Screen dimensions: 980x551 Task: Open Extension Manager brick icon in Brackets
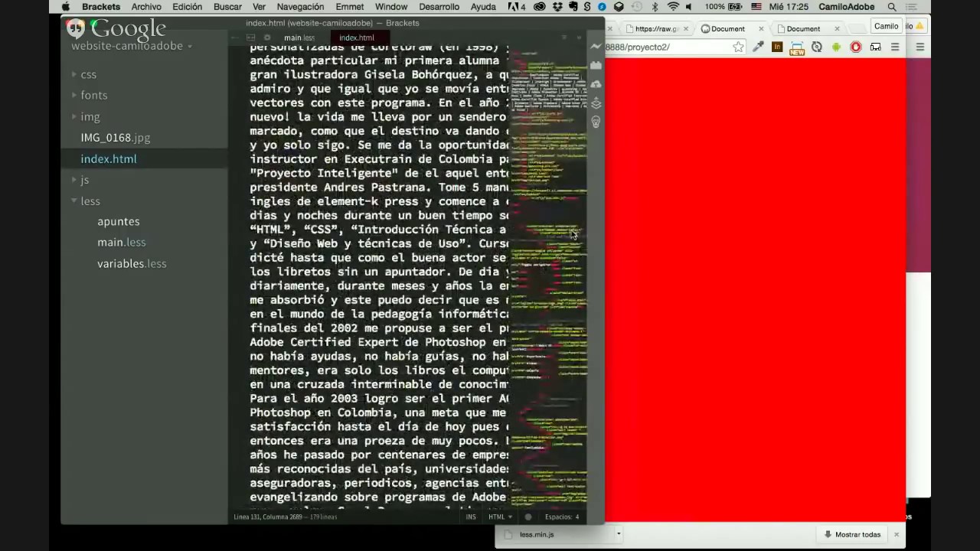596,66
